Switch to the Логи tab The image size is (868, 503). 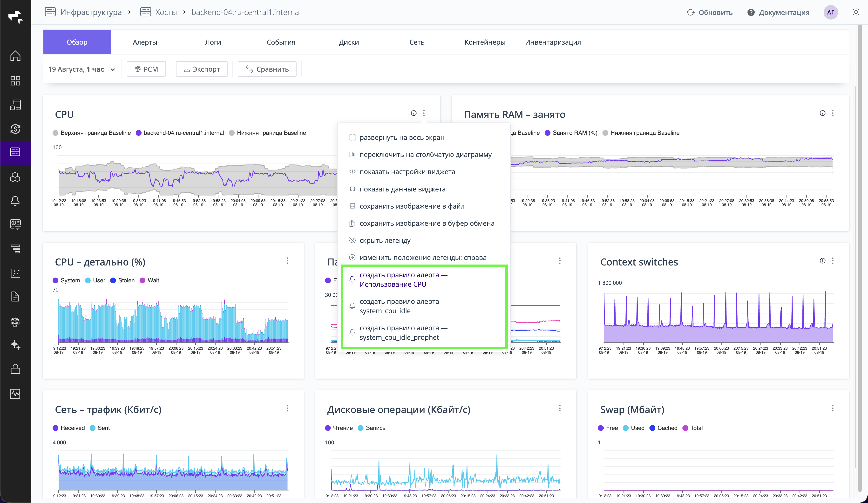click(213, 42)
